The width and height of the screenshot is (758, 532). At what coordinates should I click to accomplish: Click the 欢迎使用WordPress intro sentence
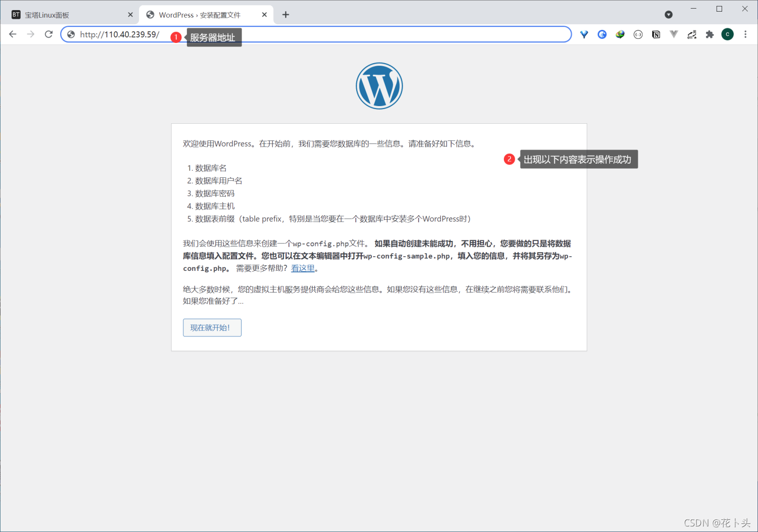pyautogui.click(x=330, y=144)
